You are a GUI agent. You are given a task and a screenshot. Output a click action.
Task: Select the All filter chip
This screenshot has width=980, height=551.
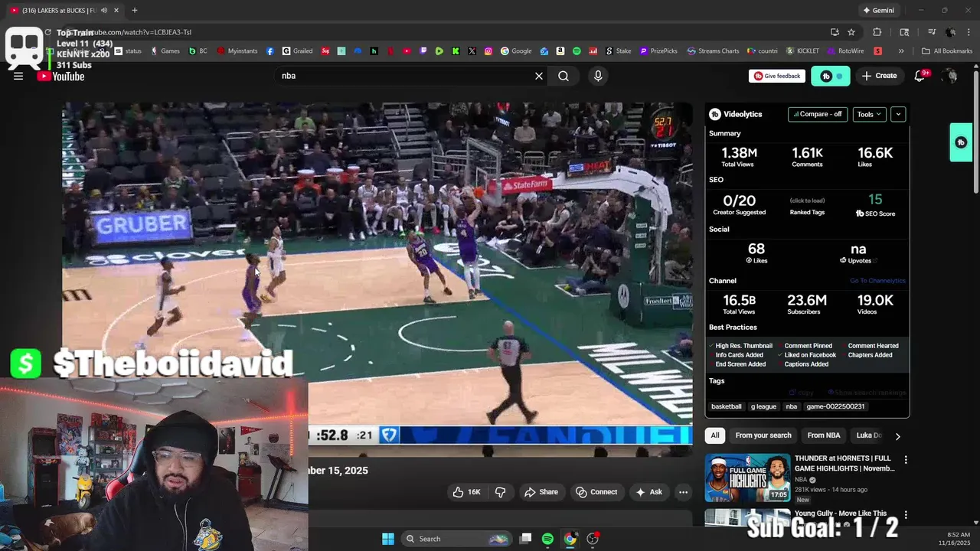point(715,435)
